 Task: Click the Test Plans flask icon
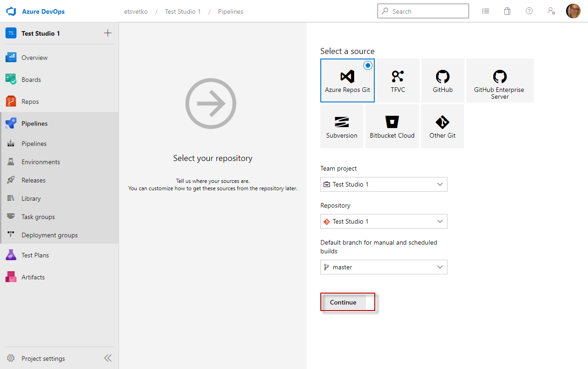11,255
